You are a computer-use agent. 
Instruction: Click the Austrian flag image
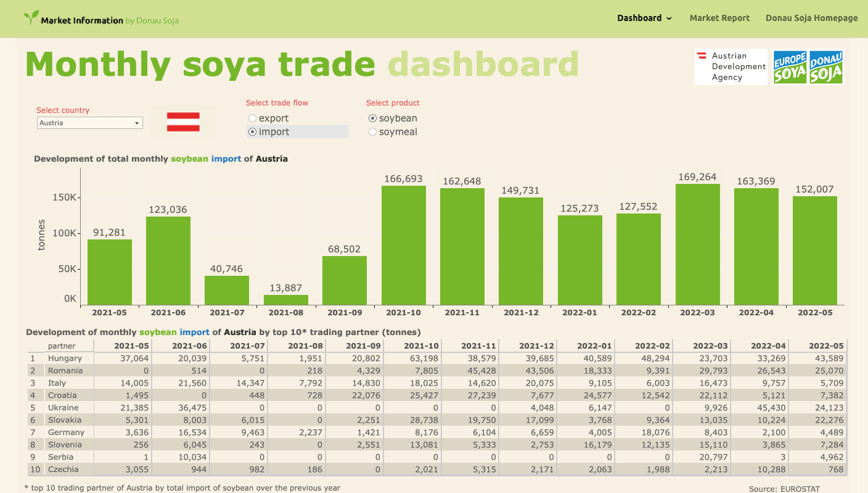coord(183,122)
